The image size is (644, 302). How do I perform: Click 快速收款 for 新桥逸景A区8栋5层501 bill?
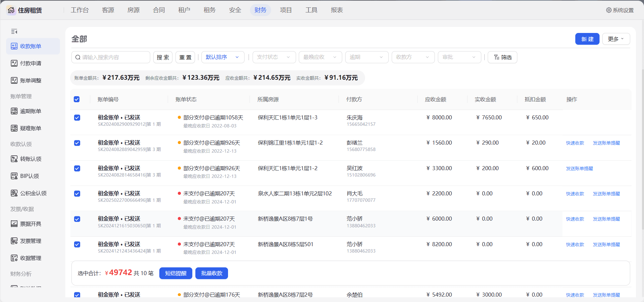click(x=575, y=244)
